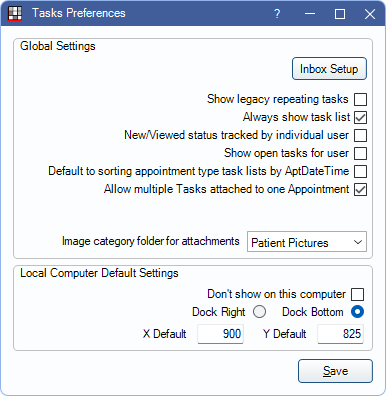Select the Dock Right radio button
Image resolution: width=386 pixels, height=396 pixels.
pos(259,312)
